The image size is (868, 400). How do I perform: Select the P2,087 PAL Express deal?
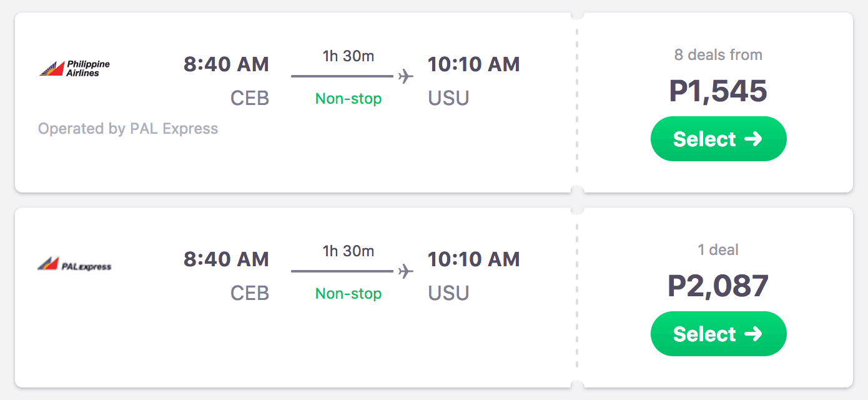(x=718, y=333)
